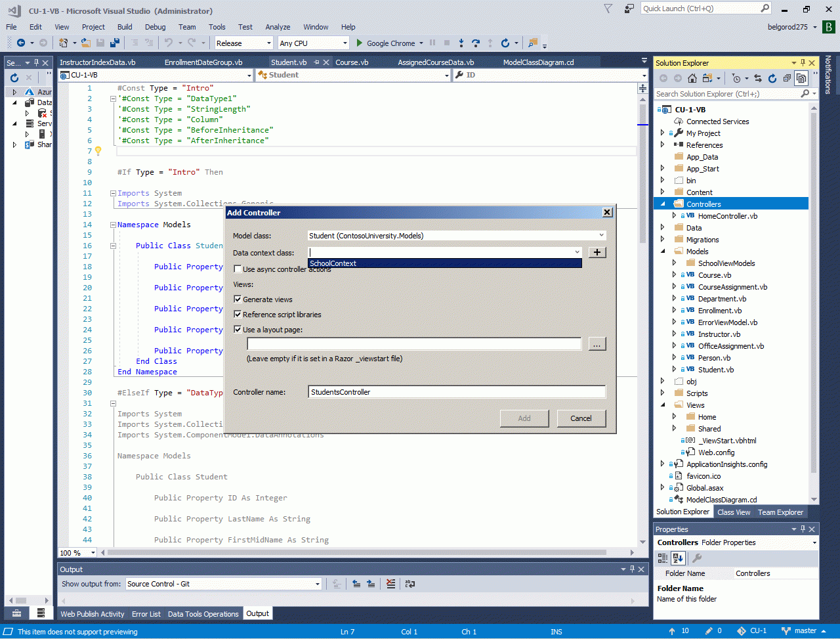
Task: Select SchoolContext from the dropdown list
Action: tap(445, 263)
